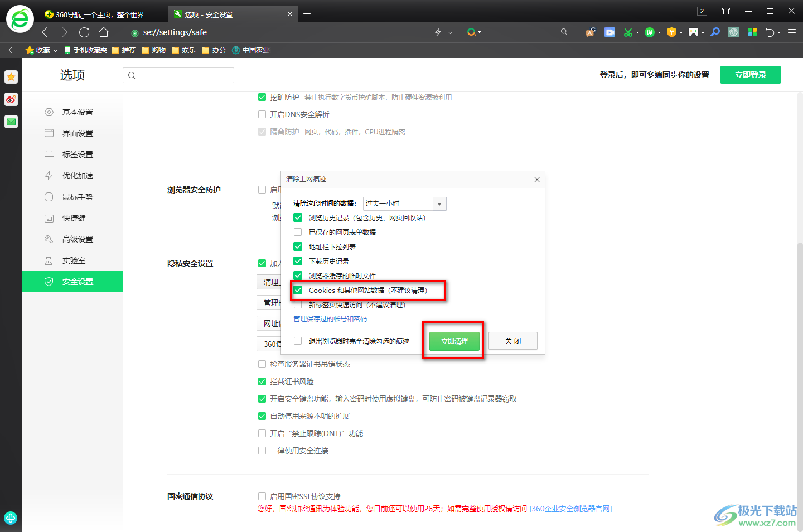Toggle 地址栏下拉列表 checkbox
The width and height of the screenshot is (803, 532).
coord(298,246)
